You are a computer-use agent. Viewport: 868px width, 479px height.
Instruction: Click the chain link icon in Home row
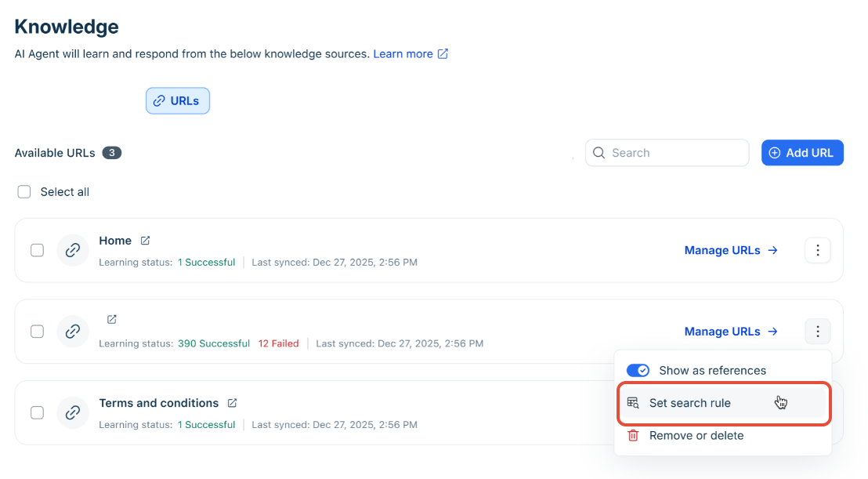73,250
